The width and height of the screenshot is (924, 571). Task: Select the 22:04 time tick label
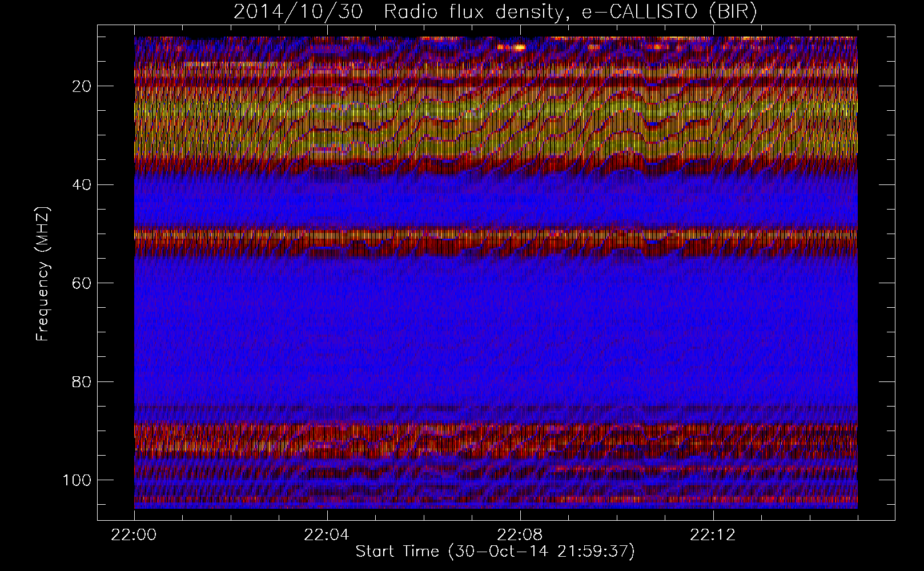click(327, 535)
